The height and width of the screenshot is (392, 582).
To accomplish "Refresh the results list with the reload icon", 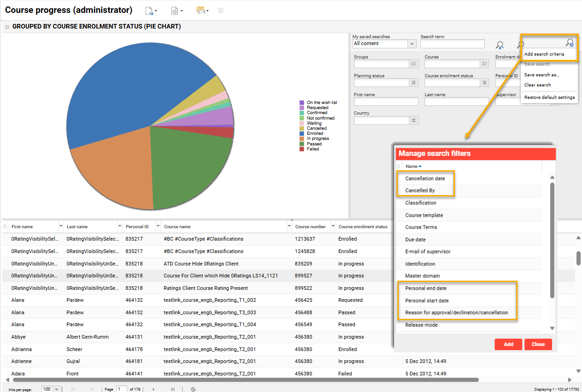I will 193,389.
